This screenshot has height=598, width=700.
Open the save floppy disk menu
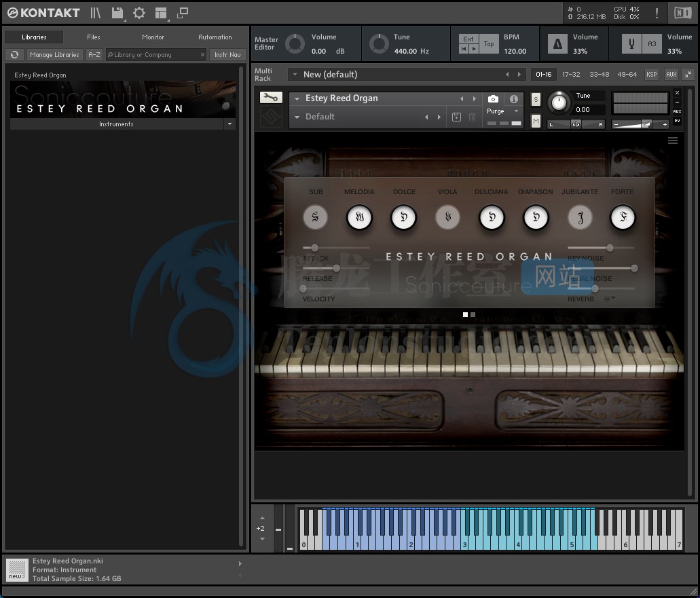click(117, 13)
